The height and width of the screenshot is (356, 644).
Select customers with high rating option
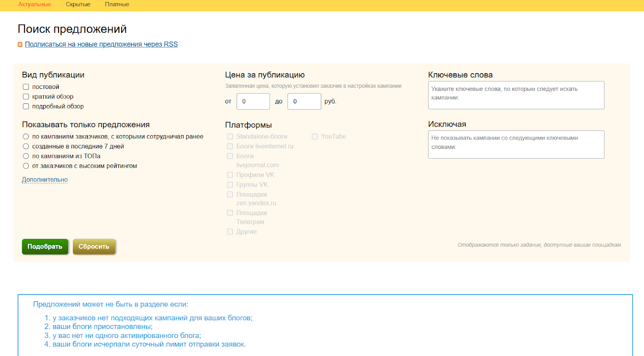pyautogui.click(x=26, y=166)
